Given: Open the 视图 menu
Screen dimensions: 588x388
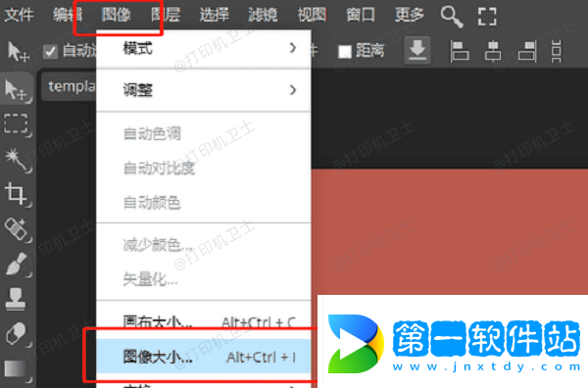Looking at the screenshot, I should [x=312, y=15].
